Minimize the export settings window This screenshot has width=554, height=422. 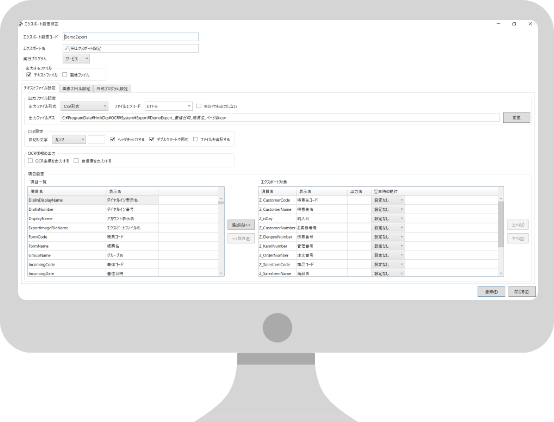tap(499, 24)
